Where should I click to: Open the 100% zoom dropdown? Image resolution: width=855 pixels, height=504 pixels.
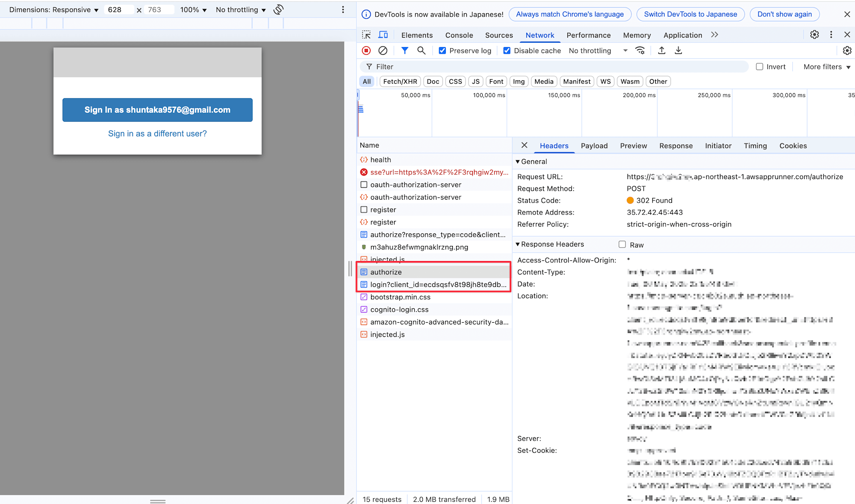pos(193,9)
